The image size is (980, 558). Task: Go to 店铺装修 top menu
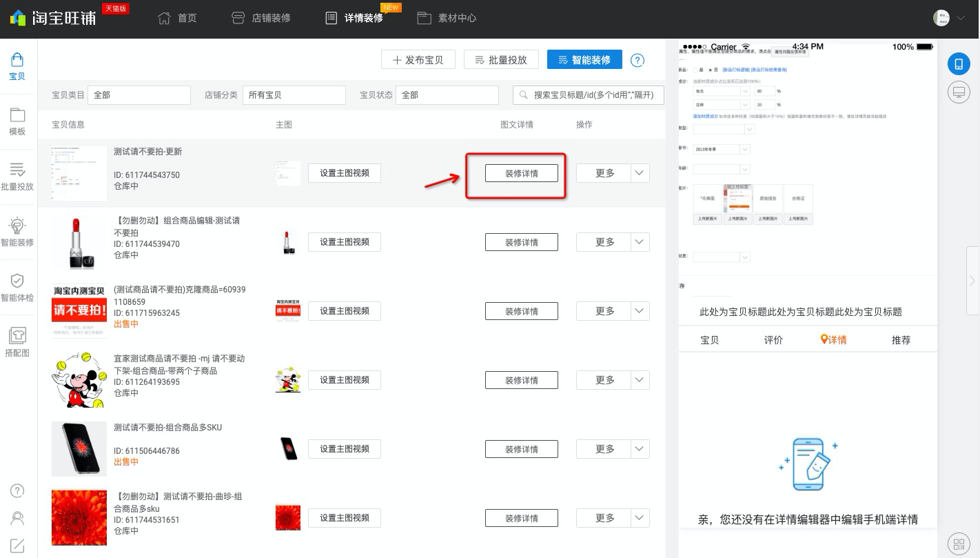tap(261, 18)
